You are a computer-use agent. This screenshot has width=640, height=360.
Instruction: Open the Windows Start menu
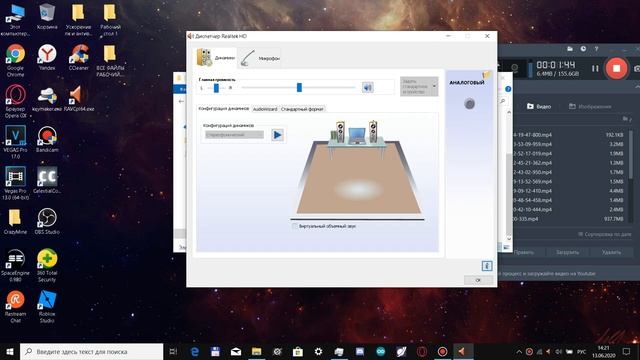[10, 351]
